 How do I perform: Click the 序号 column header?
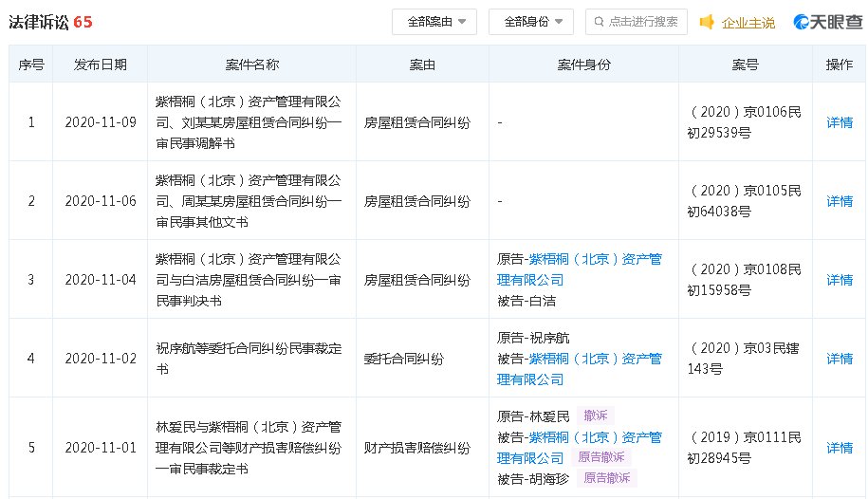click(31, 65)
